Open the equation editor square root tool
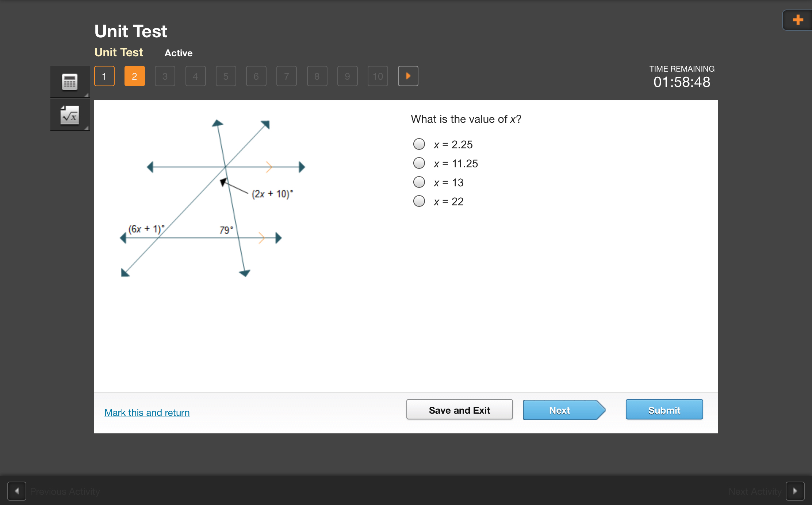This screenshot has height=505, width=812. pyautogui.click(x=69, y=115)
